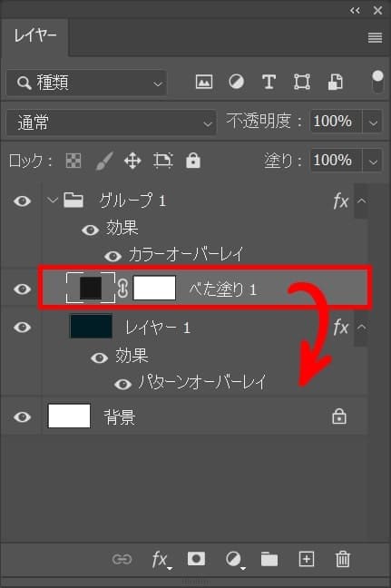
Task: Filter layers by pixel image icon
Action: point(204,82)
